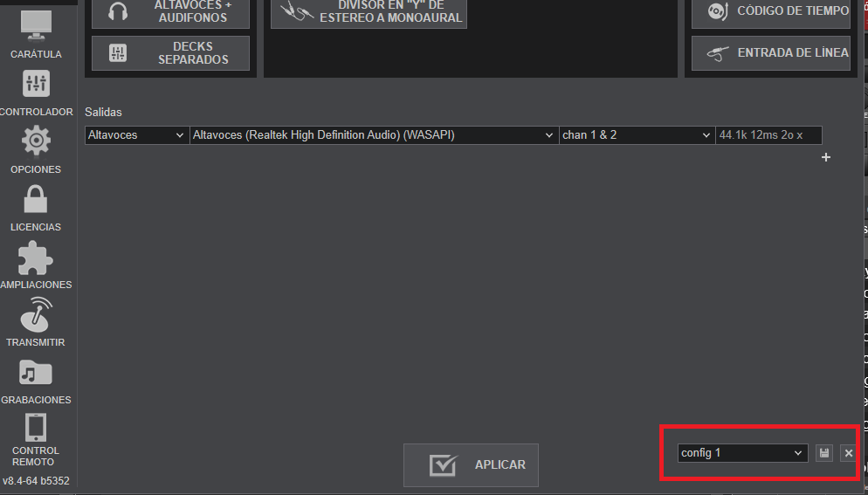Open the config 1 preset dropdown
The width and height of the screenshot is (868, 495).
pos(742,453)
